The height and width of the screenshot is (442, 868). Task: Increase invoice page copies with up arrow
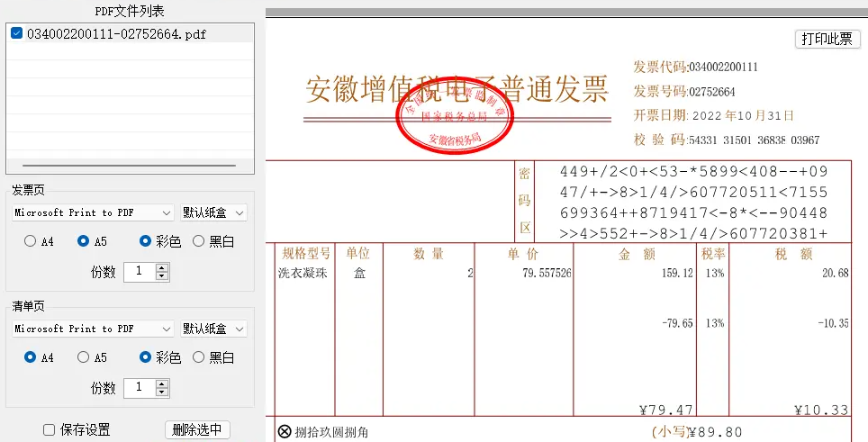point(162,267)
